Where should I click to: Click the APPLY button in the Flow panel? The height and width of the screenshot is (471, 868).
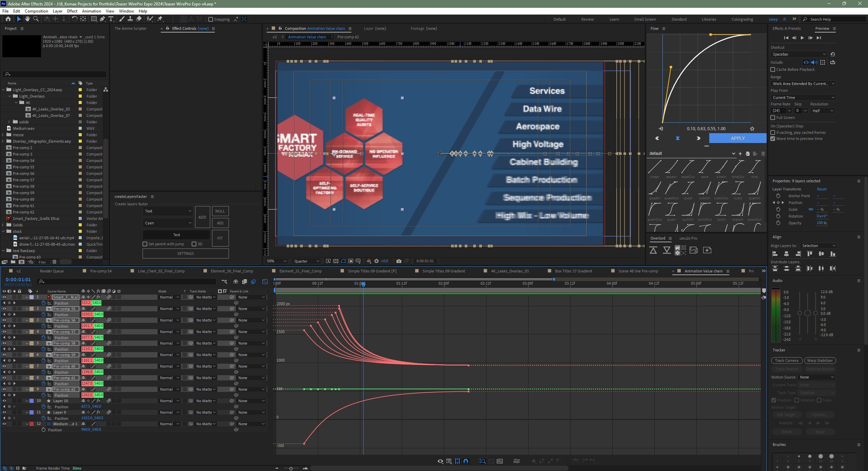[x=737, y=138]
